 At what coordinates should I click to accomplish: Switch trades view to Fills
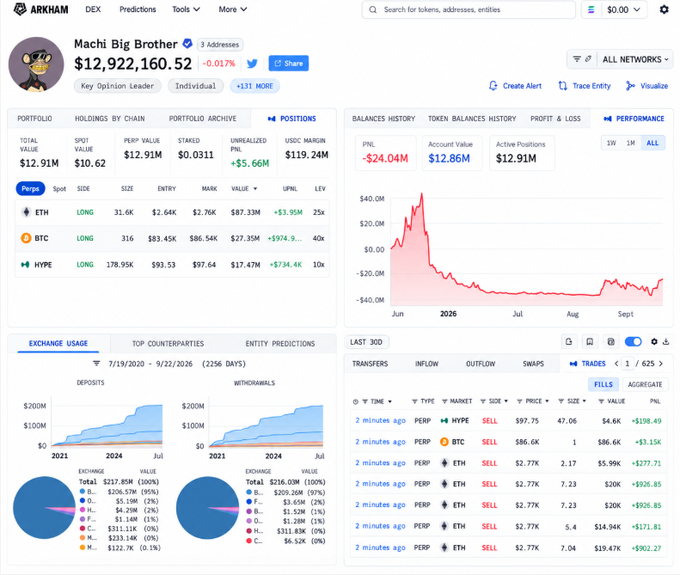pyautogui.click(x=603, y=384)
